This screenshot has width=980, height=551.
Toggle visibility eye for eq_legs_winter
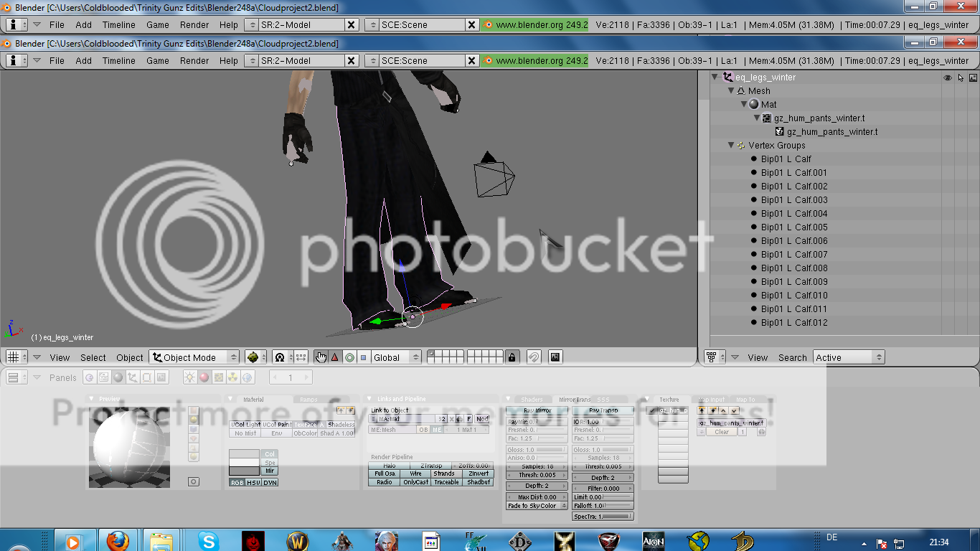point(948,77)
